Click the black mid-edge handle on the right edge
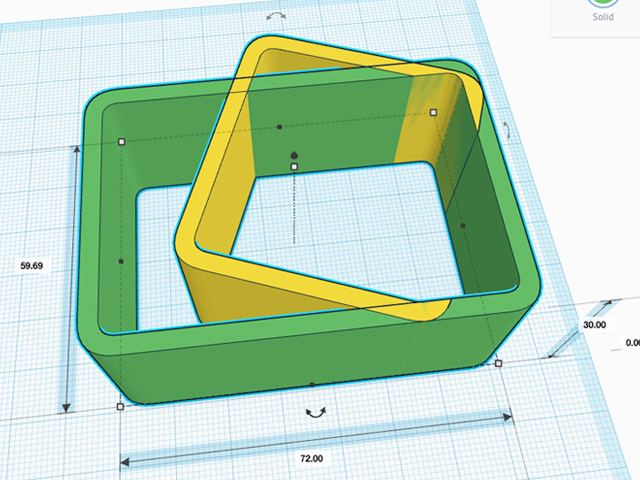 click(463, 226)
